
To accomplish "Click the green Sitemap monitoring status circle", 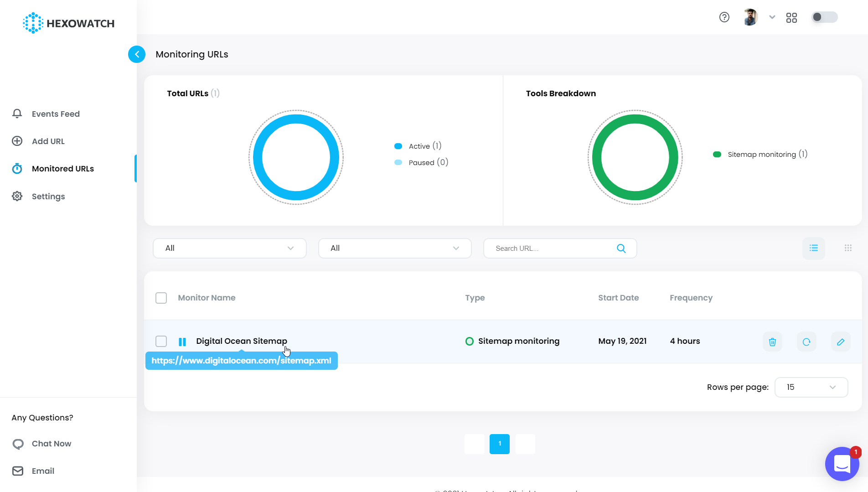I will point(470,341).
